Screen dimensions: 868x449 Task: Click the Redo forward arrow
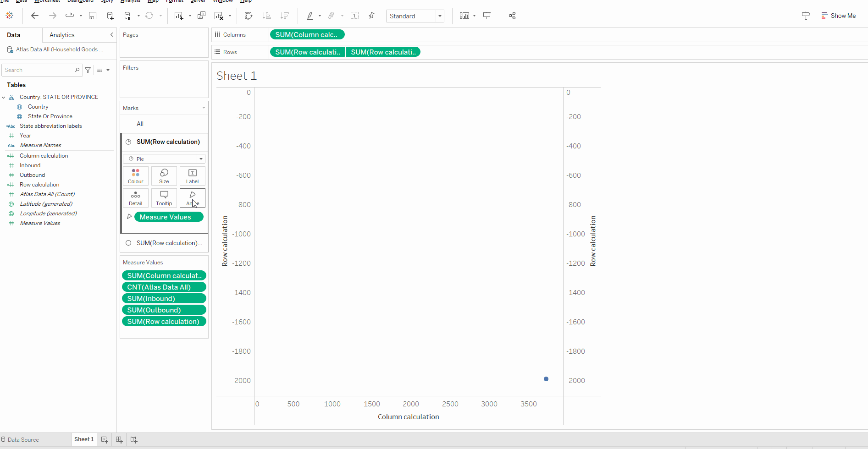[53, 16]
